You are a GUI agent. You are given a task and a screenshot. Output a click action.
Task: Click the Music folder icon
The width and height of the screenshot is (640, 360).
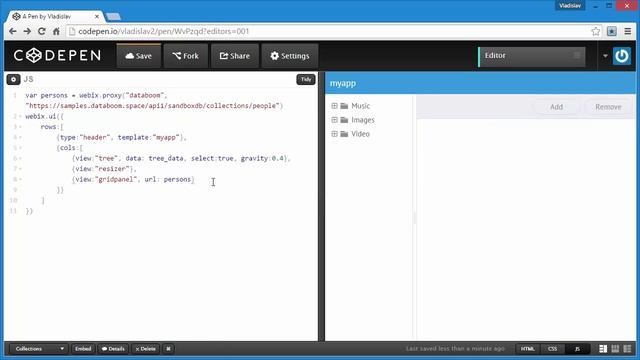344,106
